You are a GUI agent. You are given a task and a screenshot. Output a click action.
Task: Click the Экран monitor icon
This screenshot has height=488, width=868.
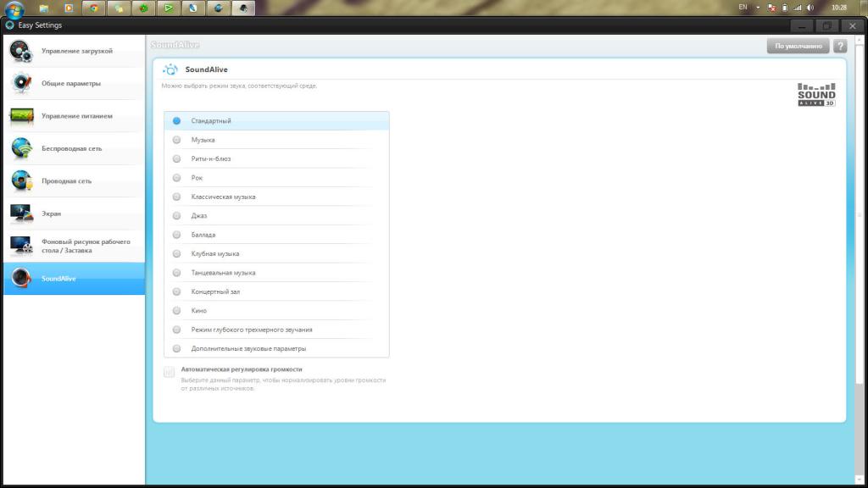[21, 213]
